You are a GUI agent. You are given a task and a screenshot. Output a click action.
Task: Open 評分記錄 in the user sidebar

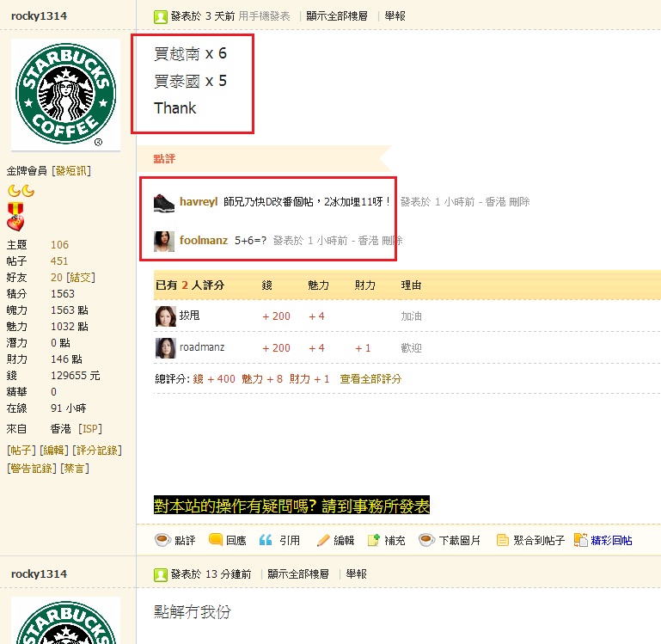click(x=96, y=451)
